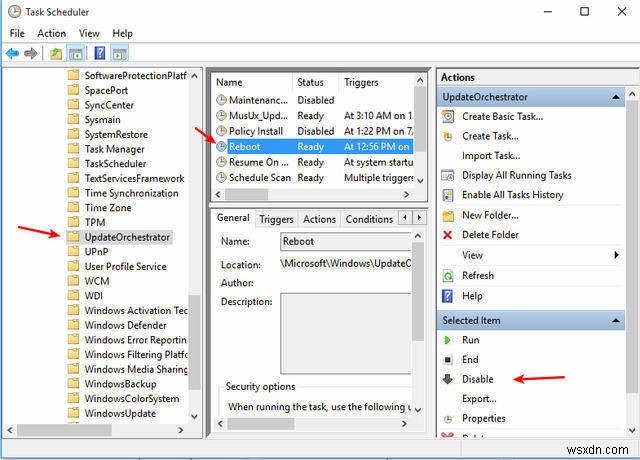Click the Up one level folder icon
The width and height of the screenshot is (640, 460).
(56, 53)
